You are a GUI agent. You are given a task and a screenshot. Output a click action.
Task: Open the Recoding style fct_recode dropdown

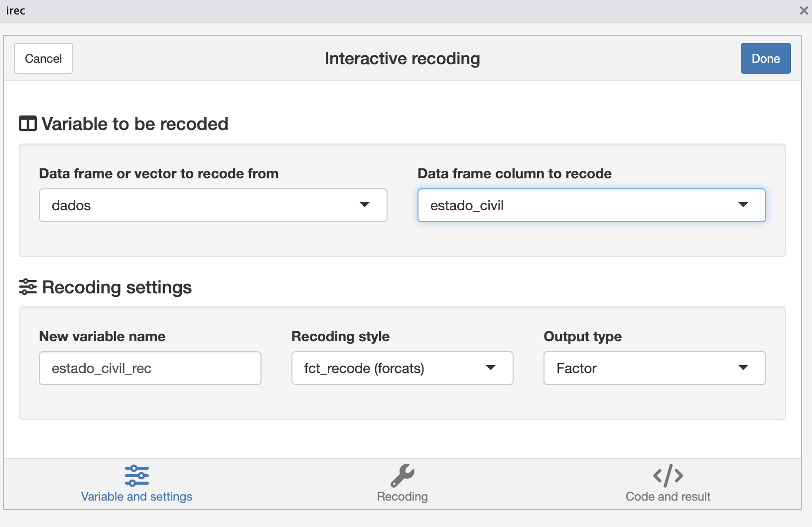pyautogui.click(x=402, y=368)
